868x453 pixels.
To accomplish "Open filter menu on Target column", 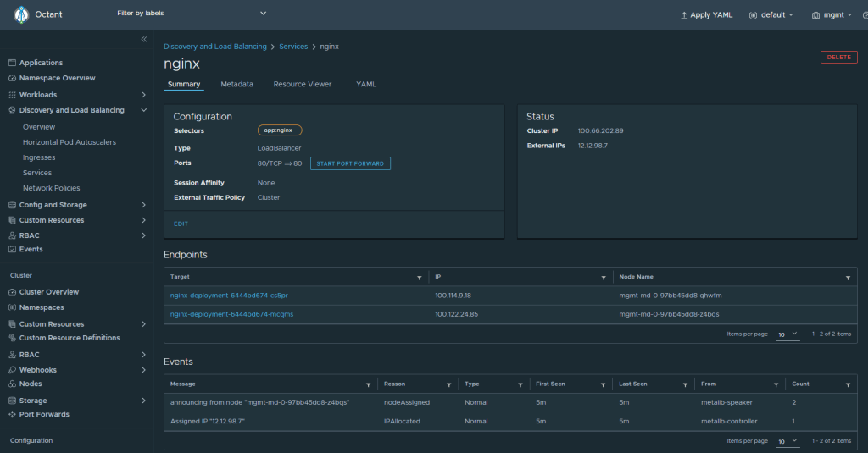I will pyautogui.click(x=419, y=278).
